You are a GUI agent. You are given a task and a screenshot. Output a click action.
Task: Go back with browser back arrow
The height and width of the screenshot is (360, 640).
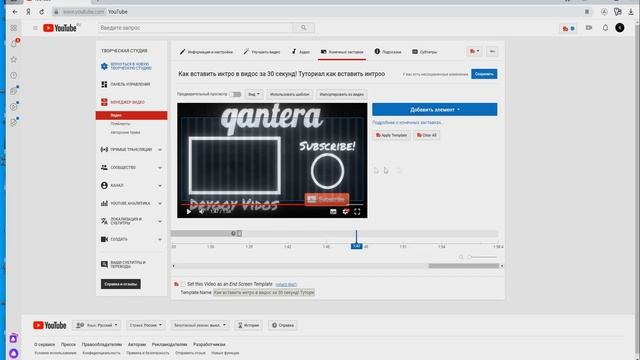click(15, 12)
